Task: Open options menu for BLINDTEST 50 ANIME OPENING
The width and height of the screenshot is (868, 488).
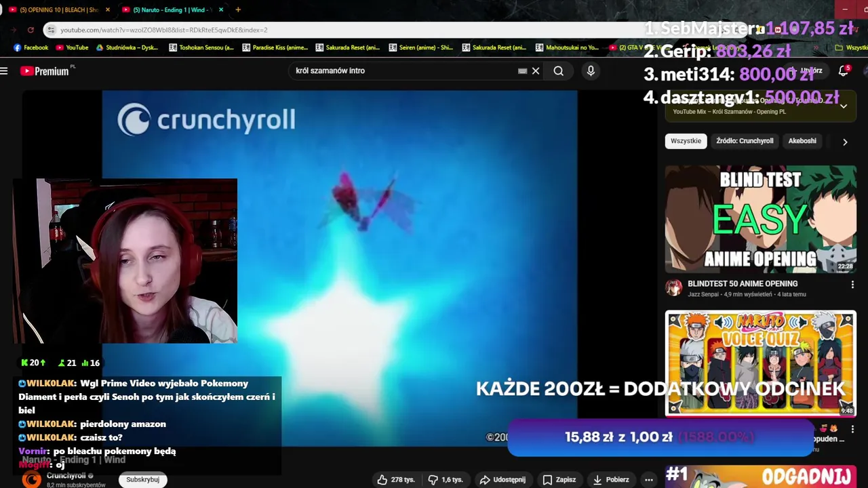Action: [x=852, y=285]
